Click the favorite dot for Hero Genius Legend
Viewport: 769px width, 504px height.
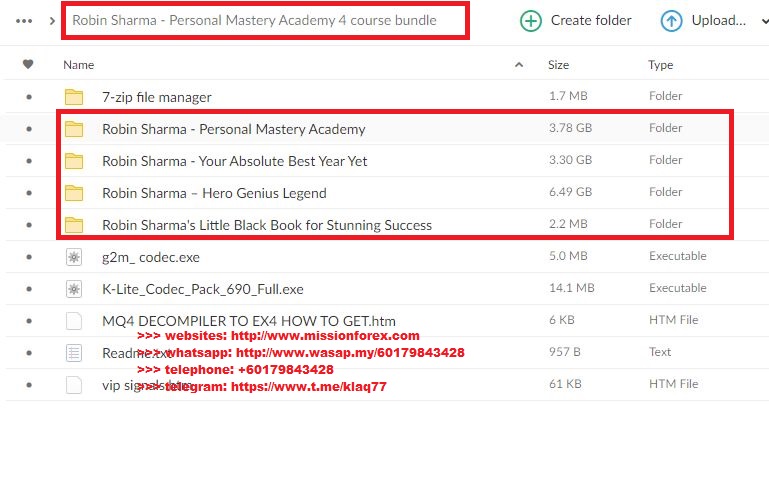(29, 193)
